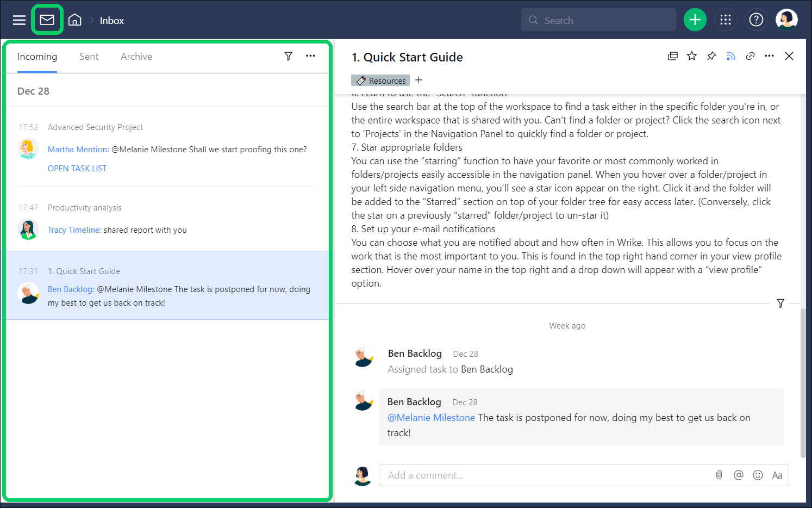812x508 pixels.
Task: Open the workspace apps grid
Action: 726,20
